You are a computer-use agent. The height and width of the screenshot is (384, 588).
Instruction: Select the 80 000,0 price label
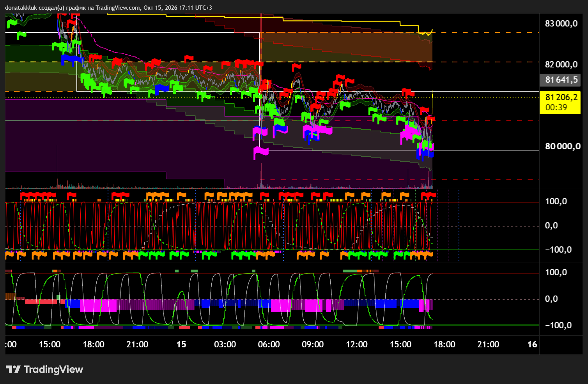tap(563, 146)
